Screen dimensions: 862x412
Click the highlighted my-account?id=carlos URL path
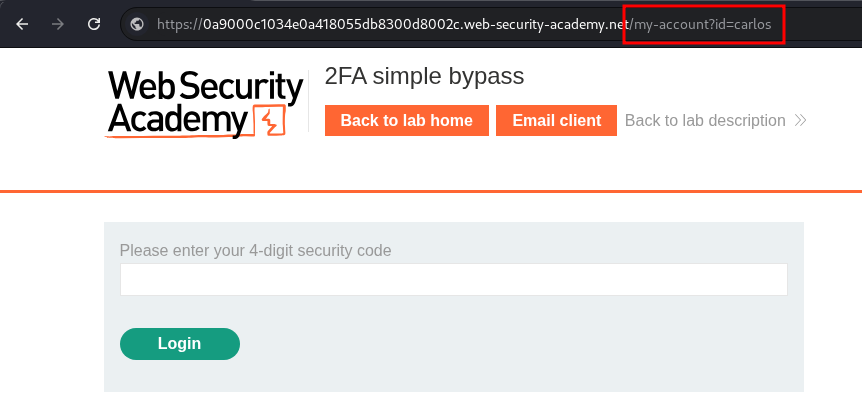point(702,24)
